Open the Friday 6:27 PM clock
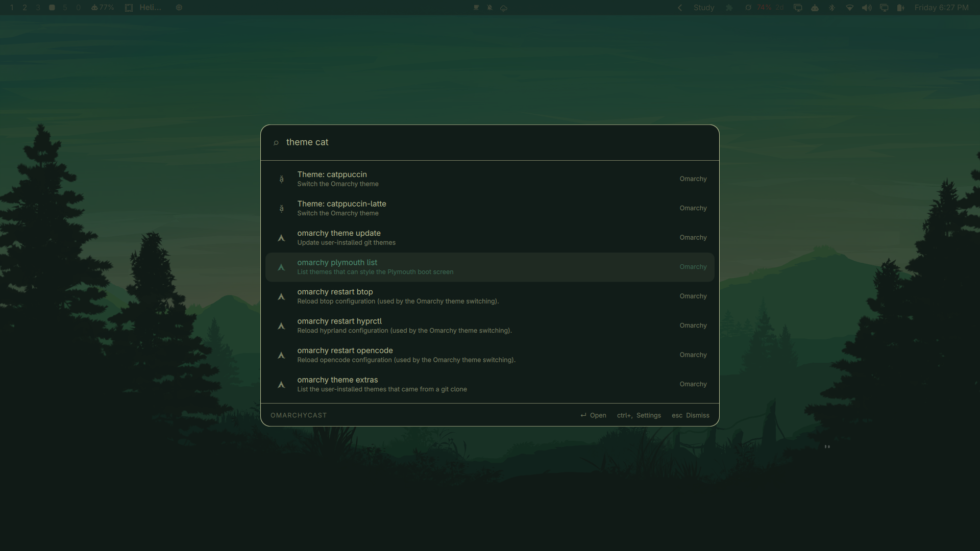Image resolution: width=980 pixels, height=551 pixels. coord(941,8)
